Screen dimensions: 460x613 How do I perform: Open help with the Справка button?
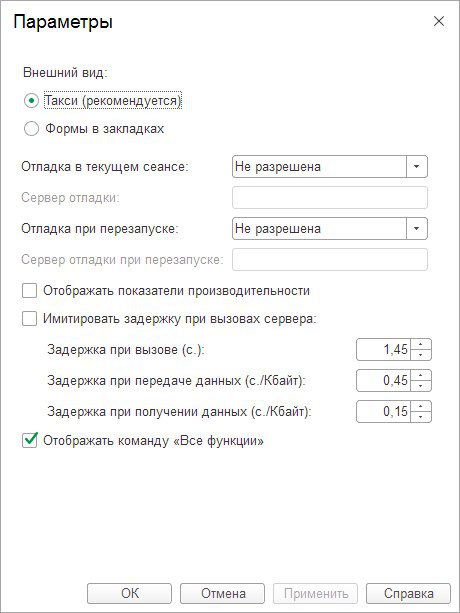408,593
